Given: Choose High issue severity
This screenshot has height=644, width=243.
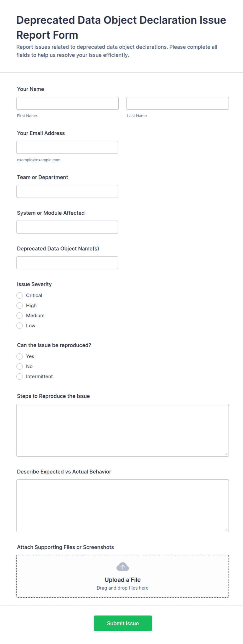Looking at the screenshot, I should [x=20, y=305].
